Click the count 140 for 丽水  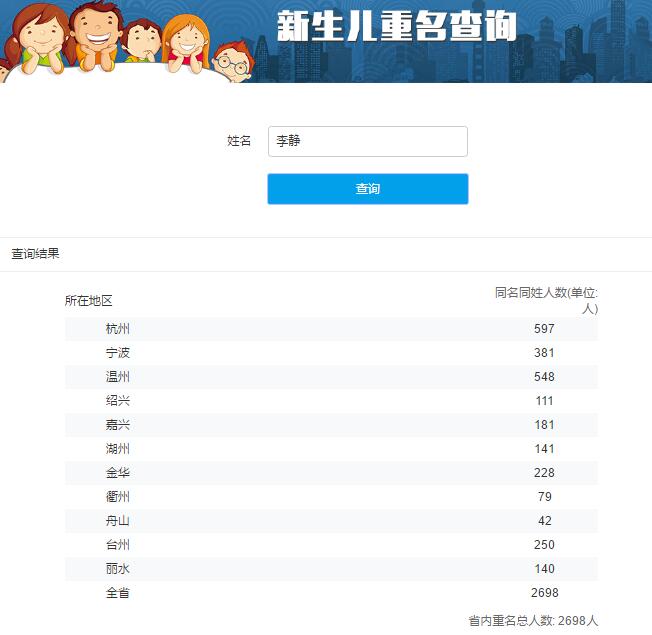[x=544, y=568]
